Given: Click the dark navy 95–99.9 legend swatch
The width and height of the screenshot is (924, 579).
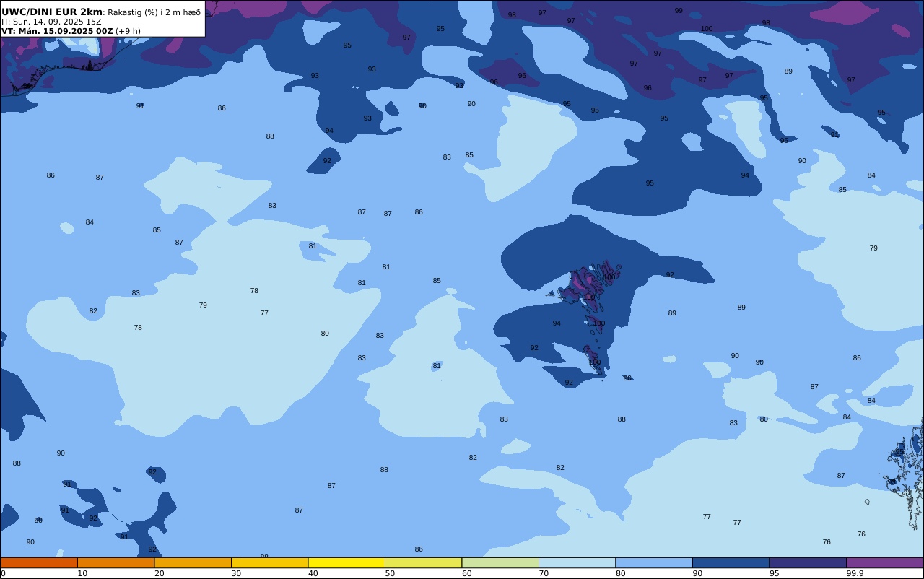Looking at the screenshot, I should pyautogui.click(x=808, y=562).
